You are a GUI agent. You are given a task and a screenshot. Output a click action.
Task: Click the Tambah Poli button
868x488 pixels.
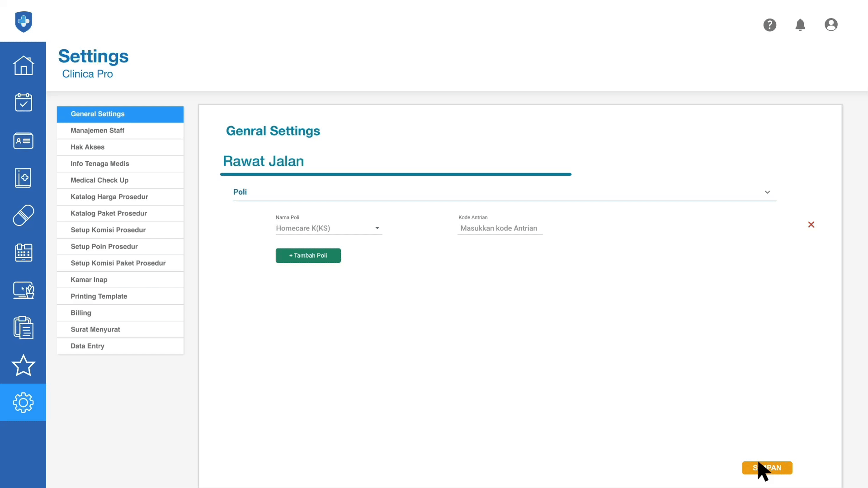tap(308, 256)
